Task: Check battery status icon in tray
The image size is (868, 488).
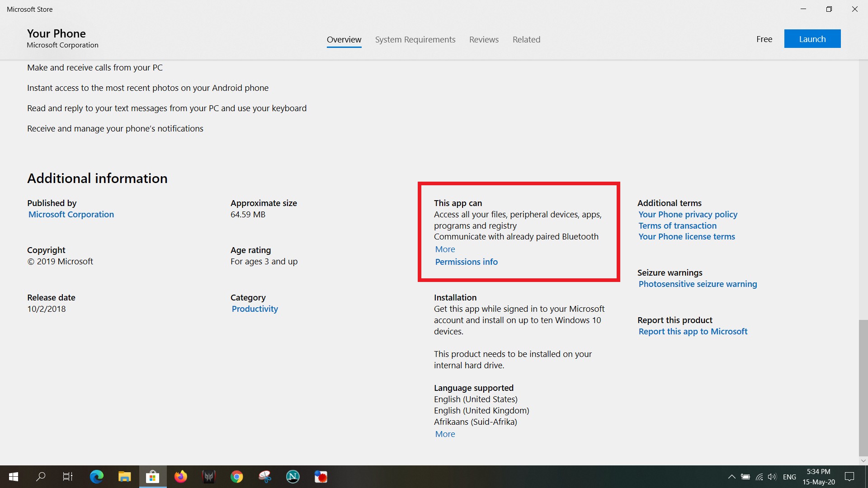Action: point(745,477)
